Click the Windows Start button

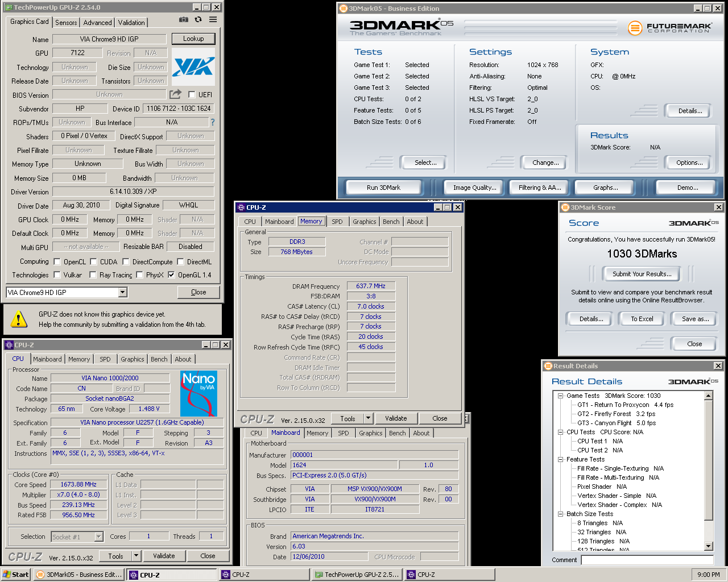coord(15,575)
